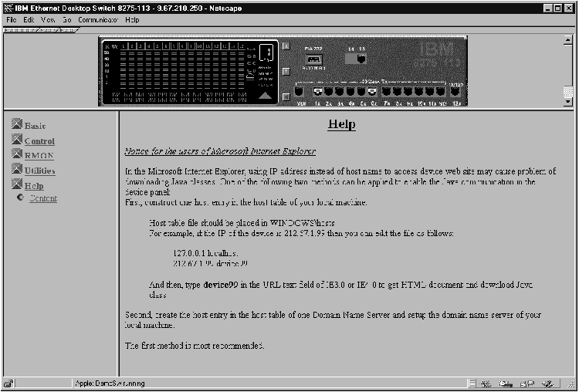Expand the Control menu link
The height and width of the screenshot is (392, 579).
point(39,141)
